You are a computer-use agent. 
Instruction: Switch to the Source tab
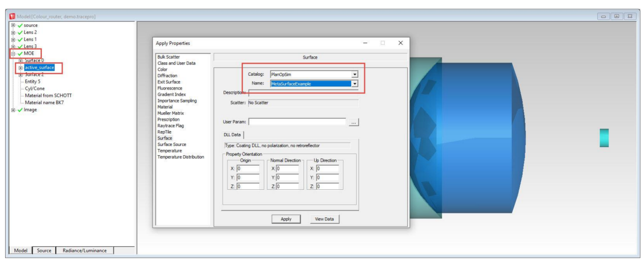tap(44, 250)
